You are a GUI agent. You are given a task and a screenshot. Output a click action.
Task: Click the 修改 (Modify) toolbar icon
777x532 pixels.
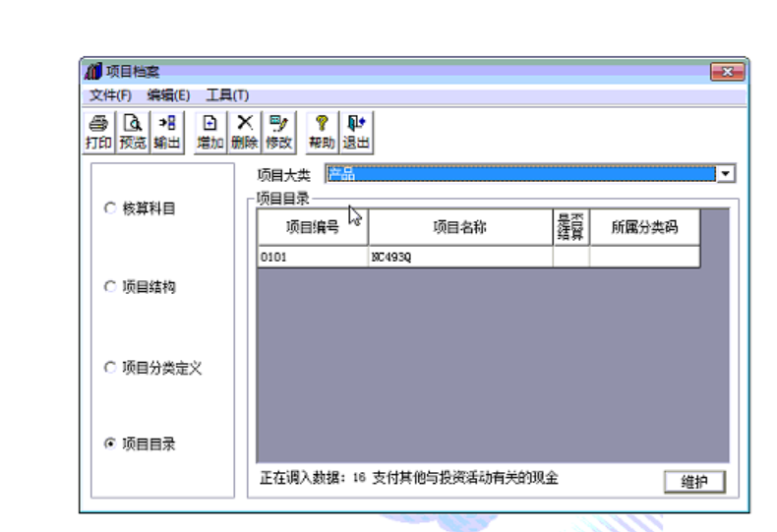pos(279,132)
